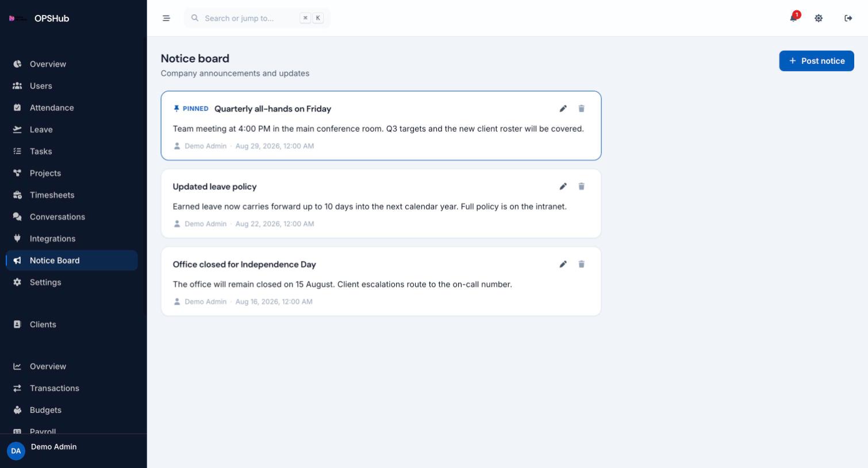Select Notice Board in sidebar
The width and height of the screenshot is (868, 468).
click(72, 260)
